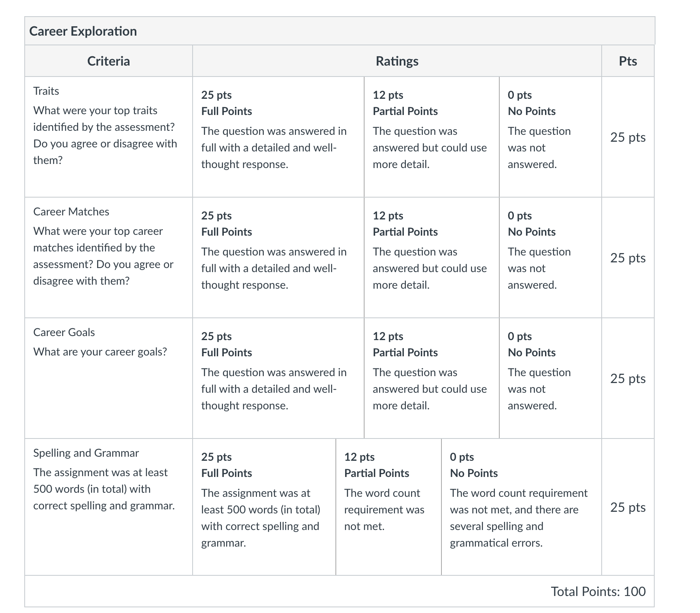Choose 0 pts No Points for Traits
This screenshot has height=613, width=700.
tap(550, 137)
